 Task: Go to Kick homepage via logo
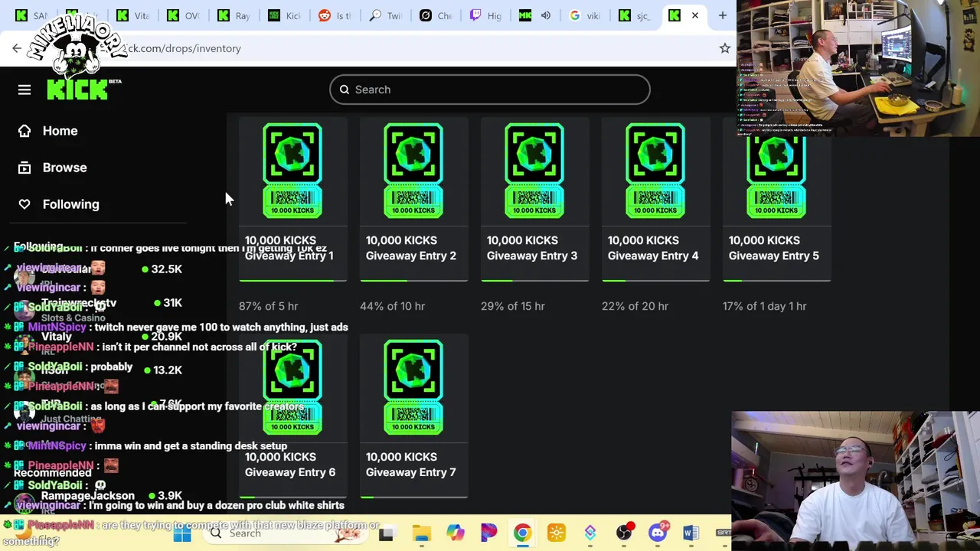[77, 90]
